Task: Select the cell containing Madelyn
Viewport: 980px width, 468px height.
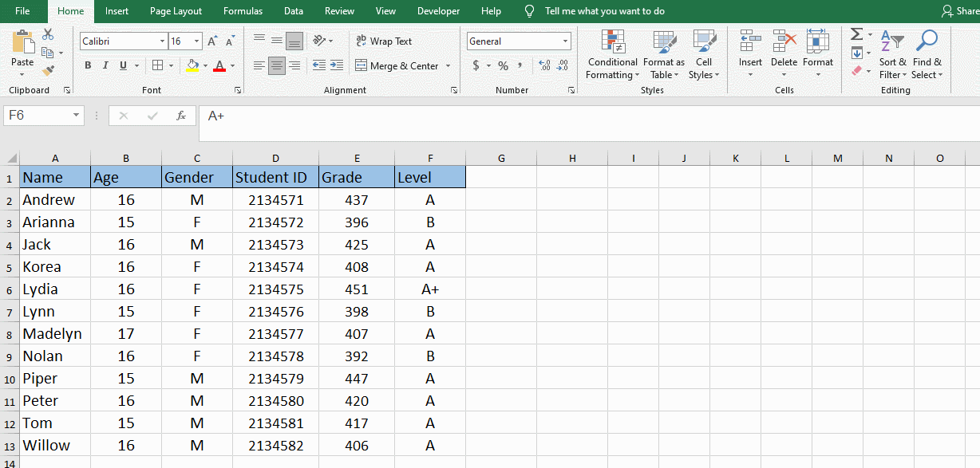Action: [55, 333]
